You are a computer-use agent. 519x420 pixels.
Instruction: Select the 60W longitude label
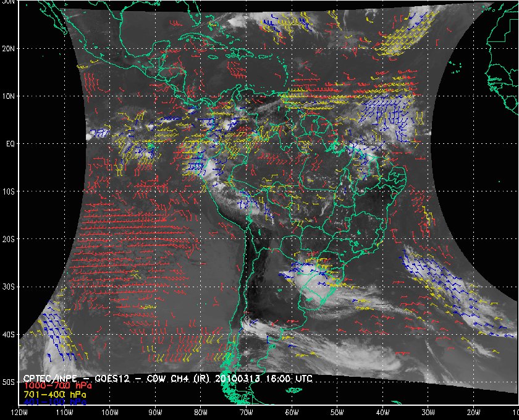[292, 413]
